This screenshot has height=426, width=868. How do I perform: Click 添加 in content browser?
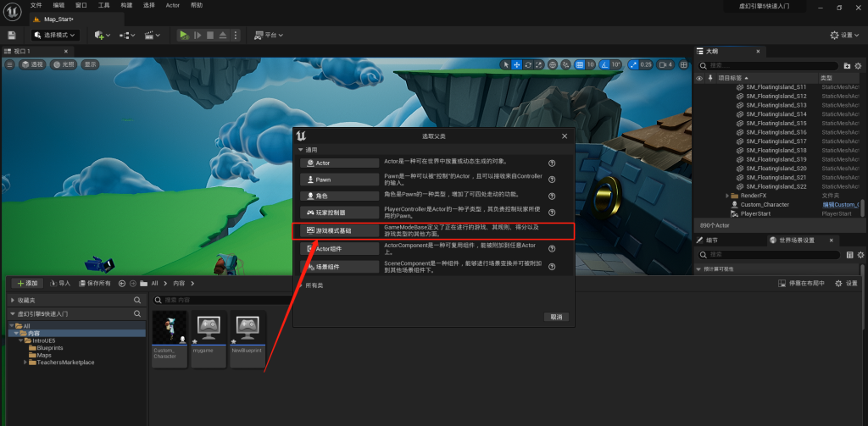click(x=27, y=283)
